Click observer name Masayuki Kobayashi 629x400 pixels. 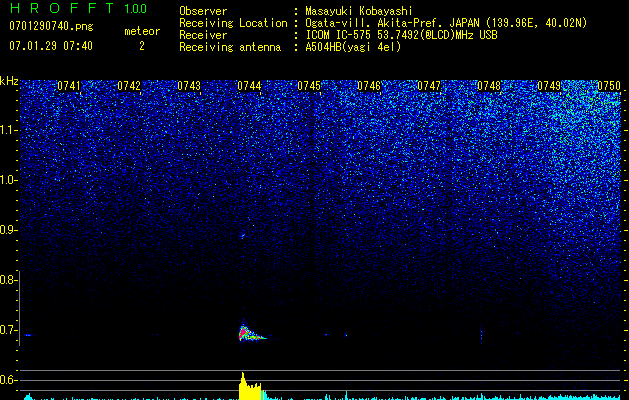pyautogui.click(x=359, y=11)
